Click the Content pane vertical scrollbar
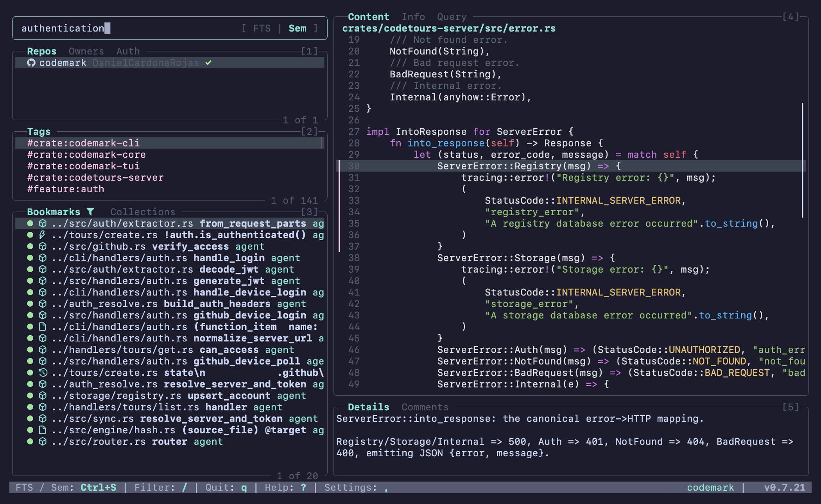Image resolution: width=821 pixels, height=504 pixels. (803, 160)
